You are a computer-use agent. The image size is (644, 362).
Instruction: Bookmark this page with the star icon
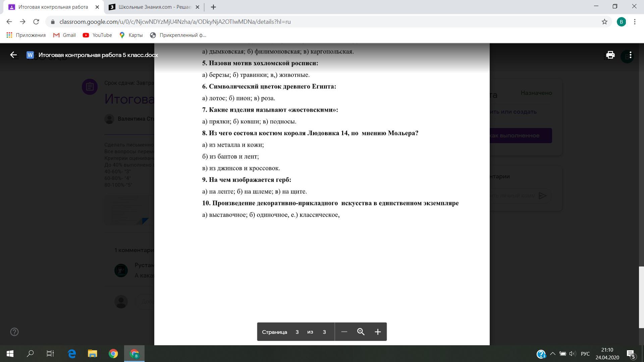(x=604, y=22)
